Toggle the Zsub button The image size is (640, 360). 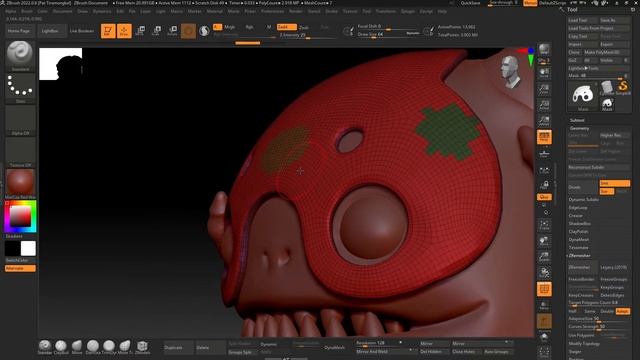pos(304,27)
